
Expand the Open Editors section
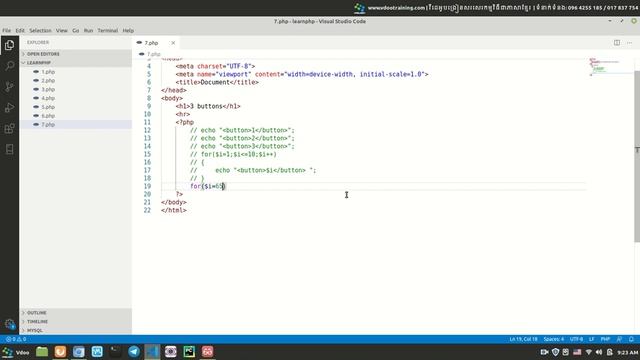[x=76, y=54]
